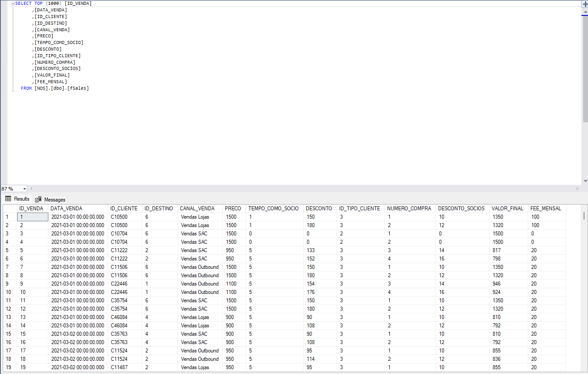Click the SELECT keyword in the query
Image resolution: width=588 pixels, height=374 pixels.
tap(24, 4)
